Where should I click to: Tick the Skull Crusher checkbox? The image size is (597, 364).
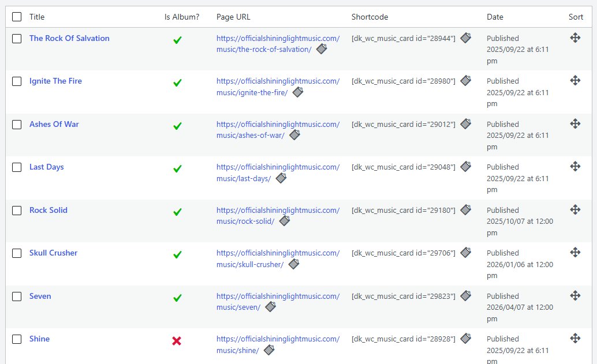[17, 253]
